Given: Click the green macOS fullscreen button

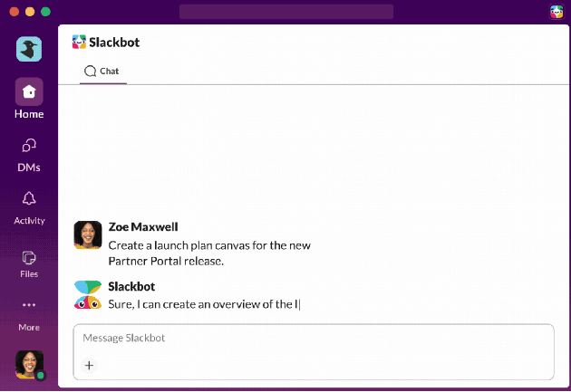Looking at the screenshot, I should (x=46, y=12).
